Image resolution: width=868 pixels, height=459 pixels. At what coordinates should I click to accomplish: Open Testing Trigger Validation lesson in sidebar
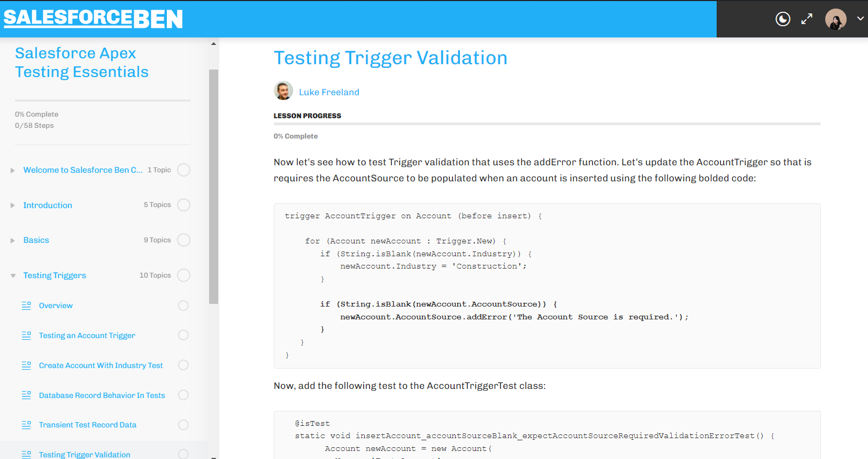pyautogui.click(x=85, y=455)
